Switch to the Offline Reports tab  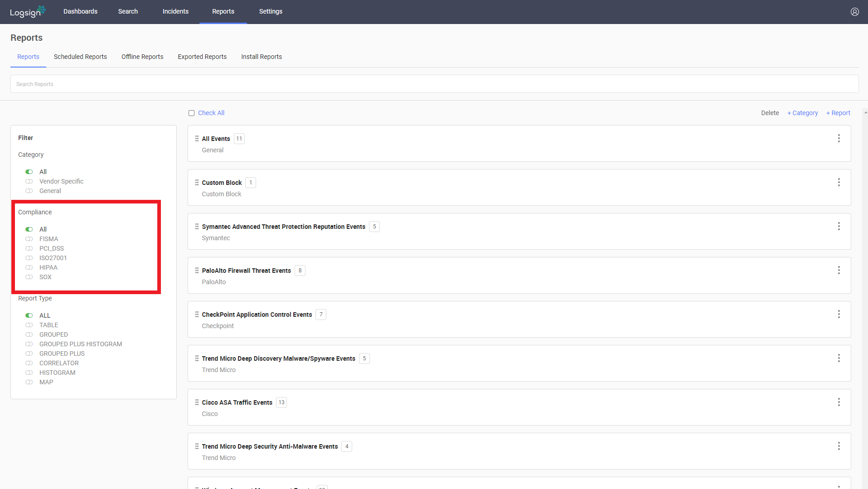tap(142, 57)
